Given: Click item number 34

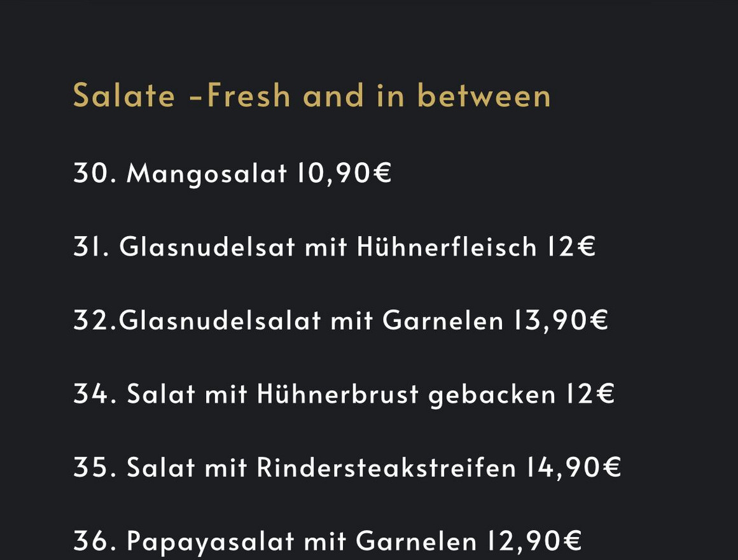Looking at the screenshot, I should 95,394.
